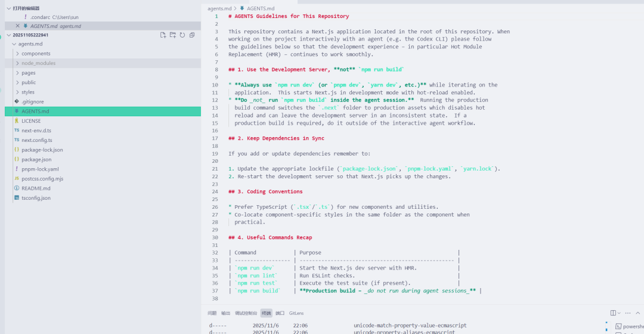Open the LICENSE file

tap(103, 121)
